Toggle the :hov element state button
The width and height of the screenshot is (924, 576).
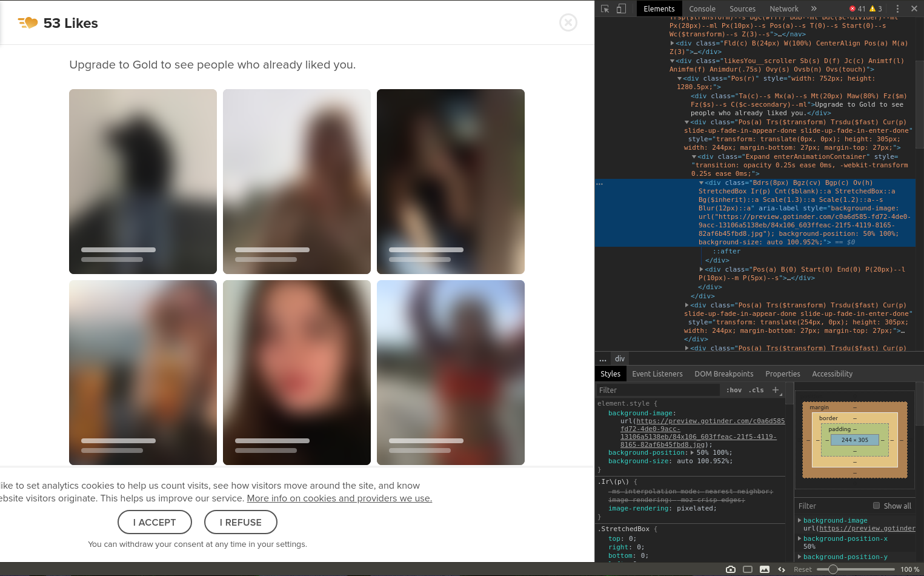point(734,390)
